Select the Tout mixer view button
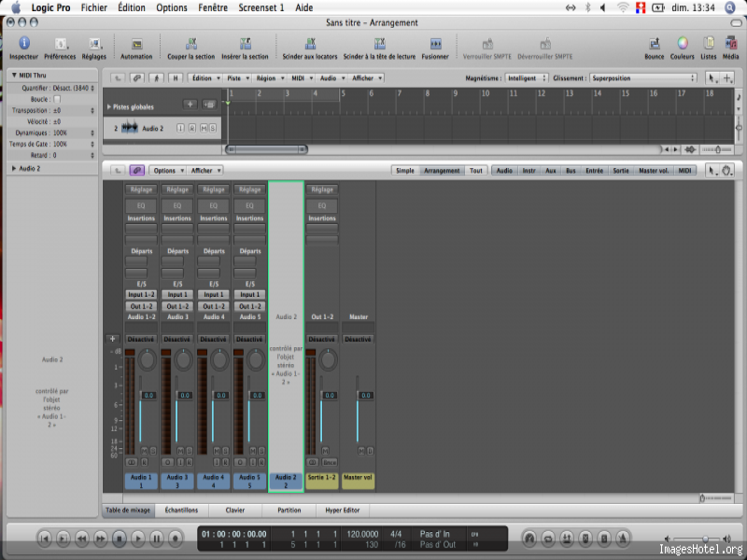Screen dimensions: 747x560 [476, 171]
